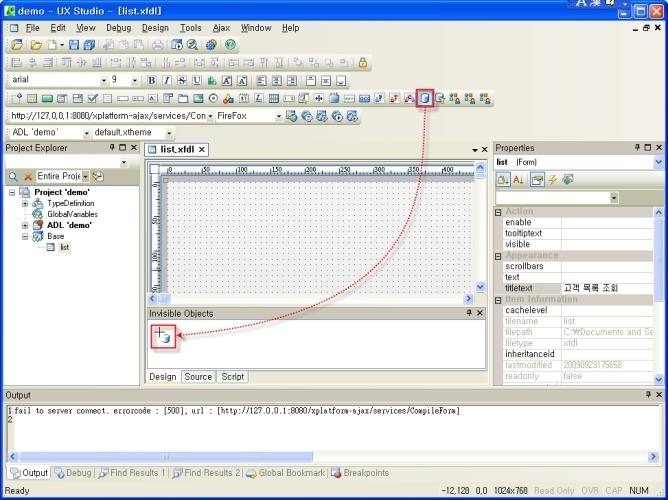Viewport: 668px width, 500px height.
Task: Select the CheckBox component icon
Action: [93, 99]
